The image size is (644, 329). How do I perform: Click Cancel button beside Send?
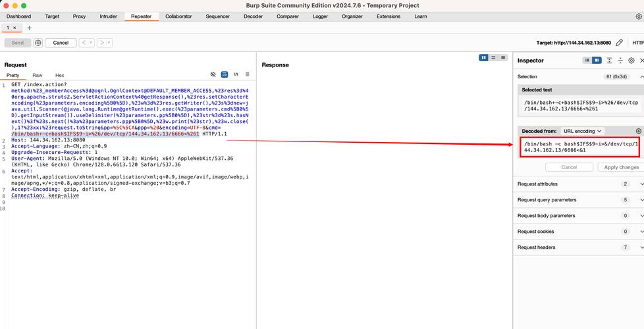tap(61, 43)
